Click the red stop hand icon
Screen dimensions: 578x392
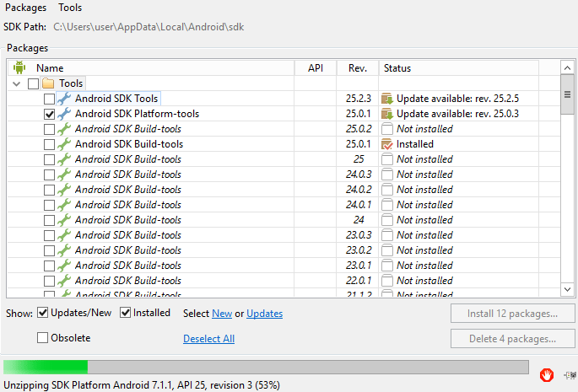pyautogui.click(x=547, y=375)
